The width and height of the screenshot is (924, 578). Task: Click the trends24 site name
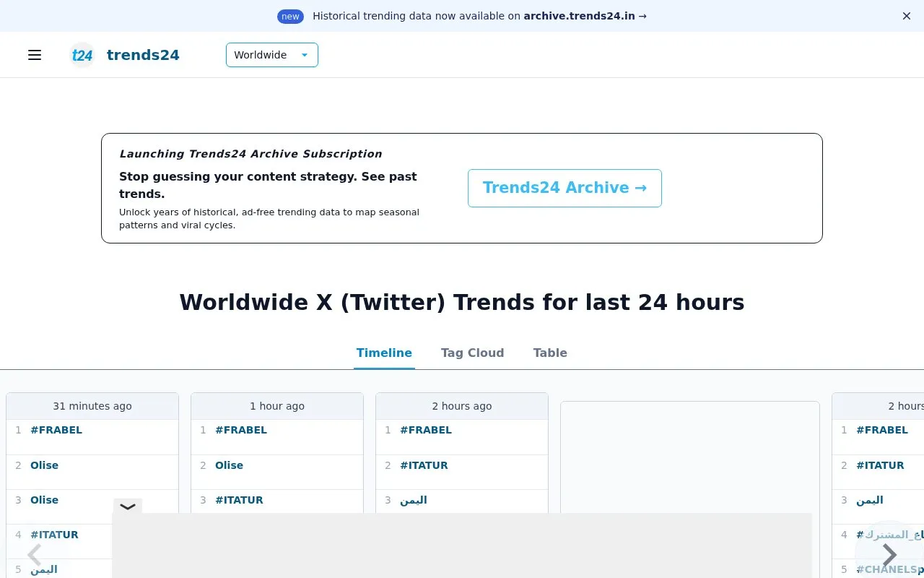tap(143, 55)
